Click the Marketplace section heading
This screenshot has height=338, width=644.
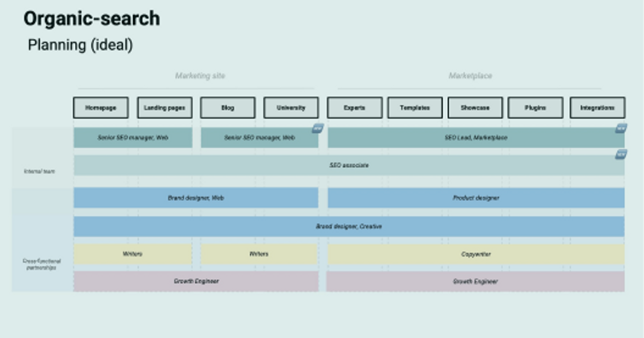(470, 76)
